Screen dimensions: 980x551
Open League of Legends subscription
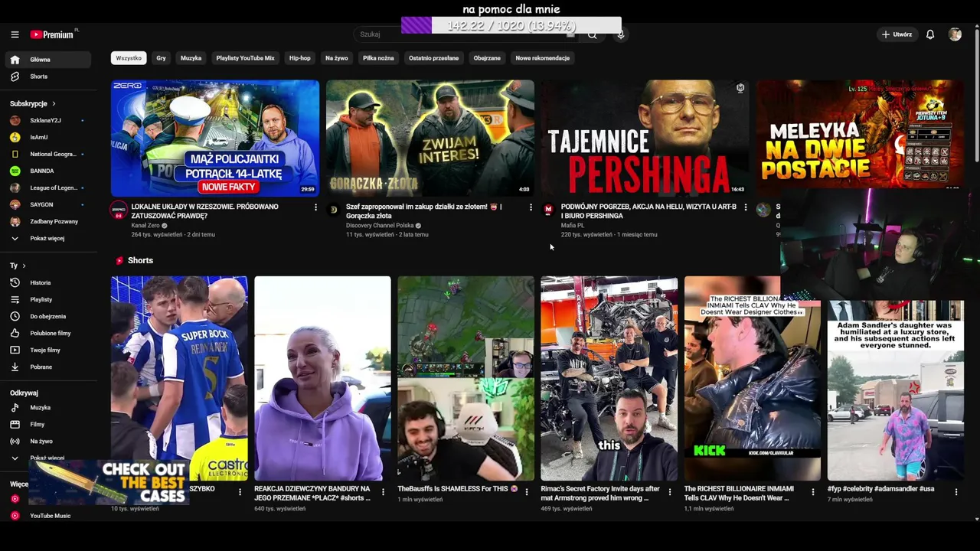point(47,187)
